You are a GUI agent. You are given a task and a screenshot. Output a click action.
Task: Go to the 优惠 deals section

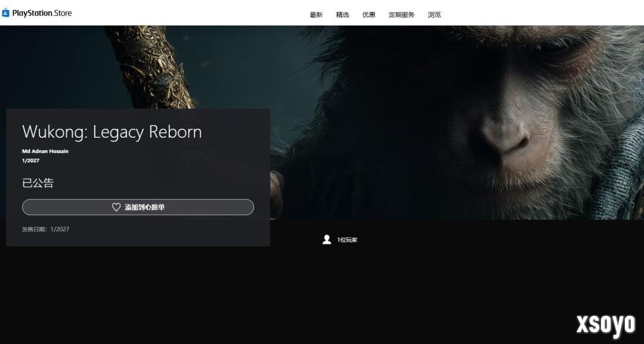(369, 15)
